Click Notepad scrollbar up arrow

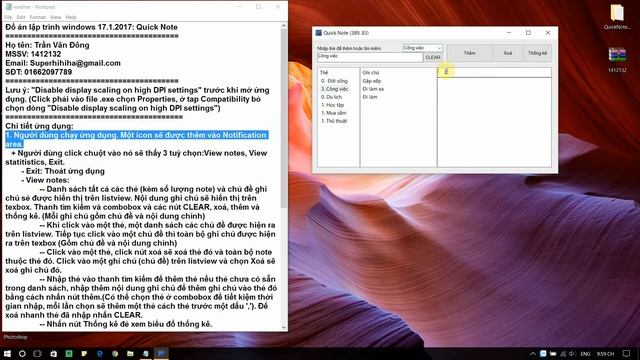(284, 26)
